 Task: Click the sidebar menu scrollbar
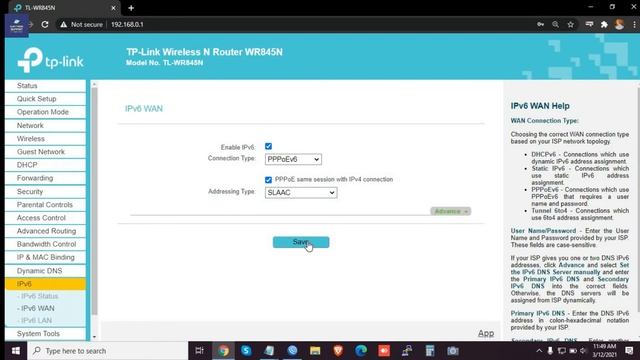coord(94,201)
